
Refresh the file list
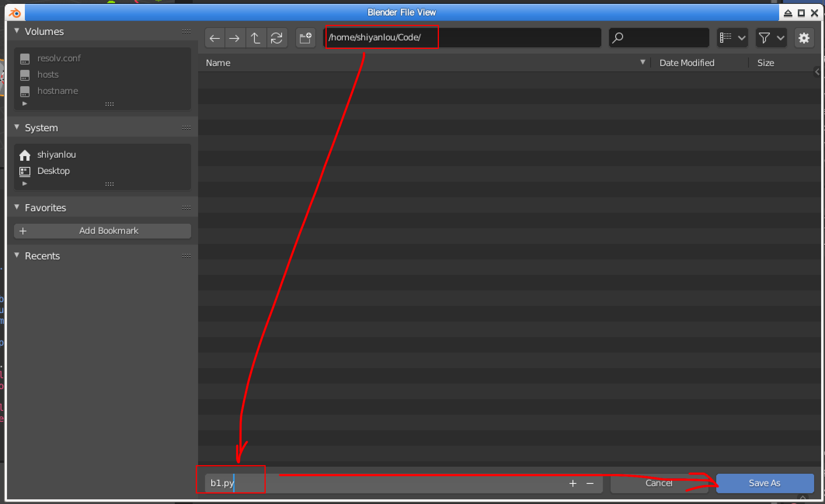[277, 38]
